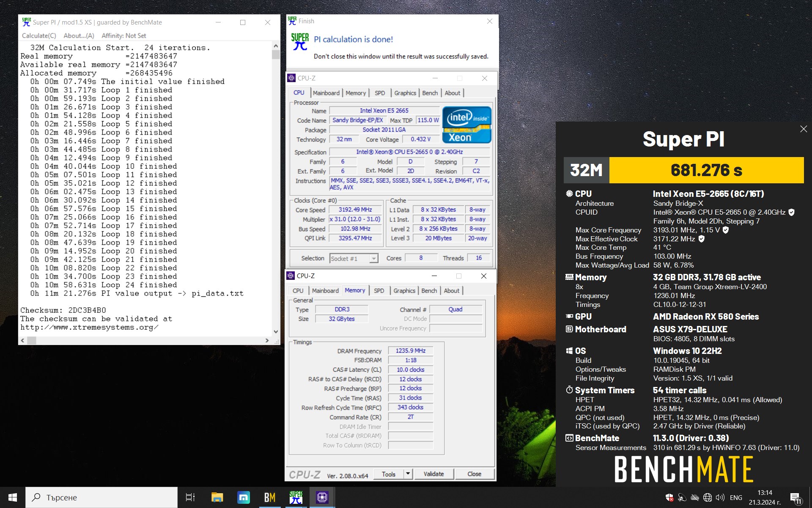Screen dimensions: 812x508
Task: Click the Core Speed 3192.49 MHz field
Action: [x=355, y=210]
